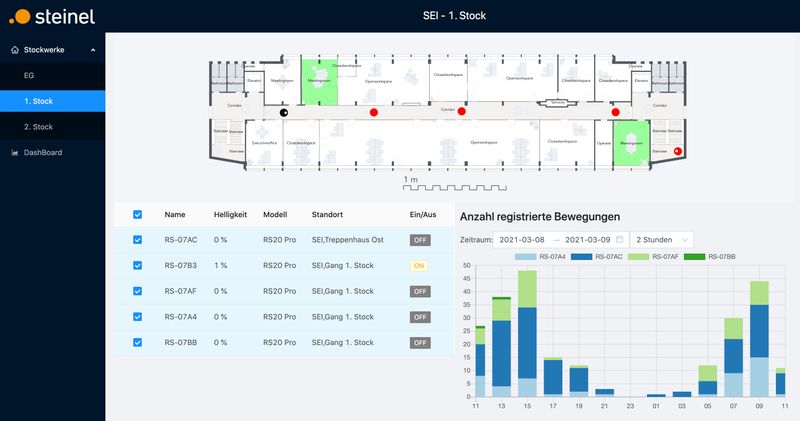
Task: Uncheck the RS-07B3 row checkbox
Action: click(x=137, y=265)
